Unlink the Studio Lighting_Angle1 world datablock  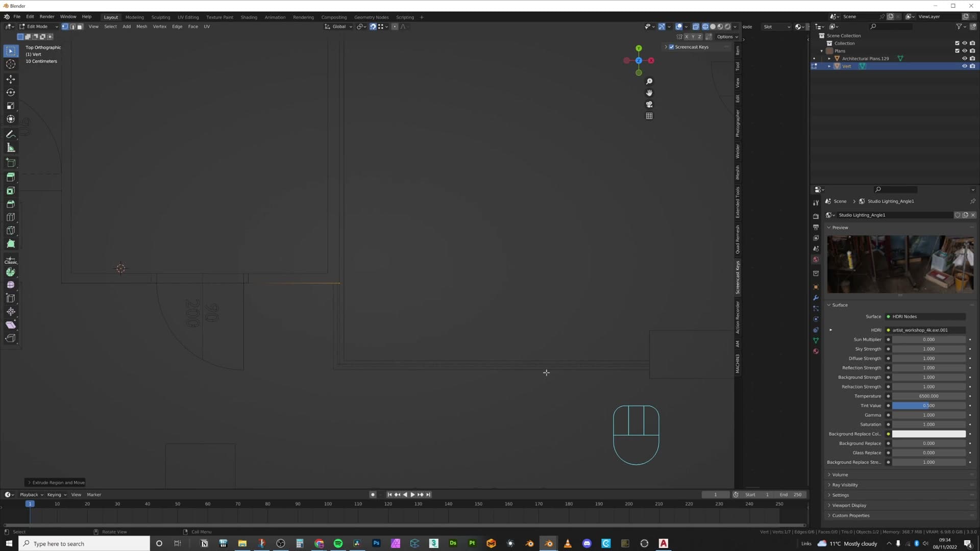coord(973,215)
